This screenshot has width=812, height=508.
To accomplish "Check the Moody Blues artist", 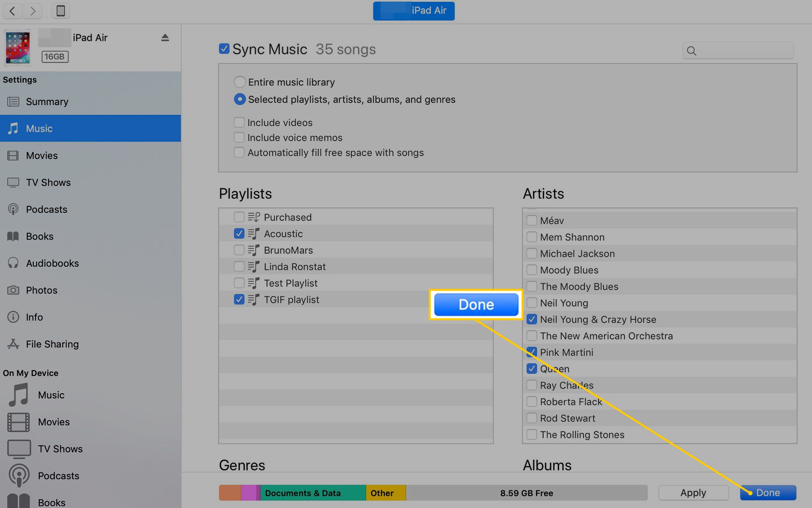I will 532,270.
